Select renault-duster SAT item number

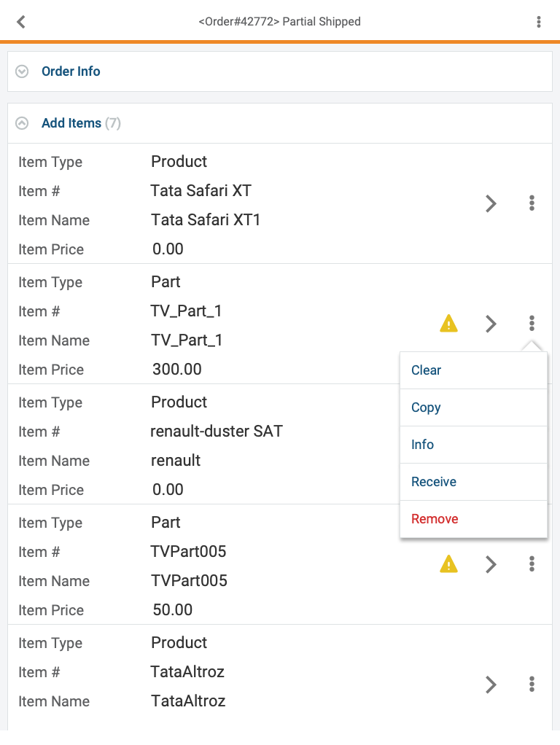coord(217,431)
